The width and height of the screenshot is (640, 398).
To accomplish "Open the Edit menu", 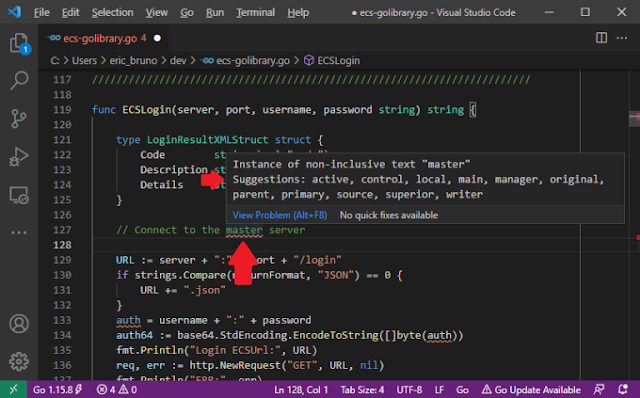I will (70, 13).
